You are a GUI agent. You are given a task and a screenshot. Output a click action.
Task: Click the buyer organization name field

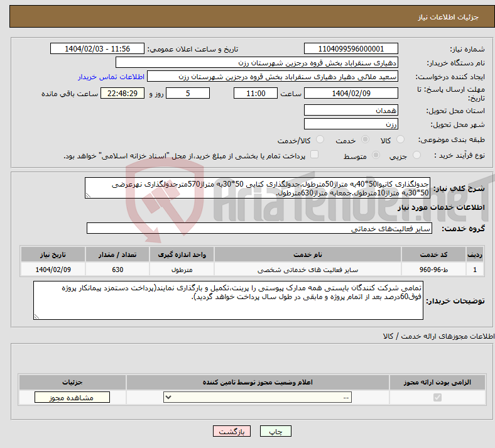[x=257, y=62]
